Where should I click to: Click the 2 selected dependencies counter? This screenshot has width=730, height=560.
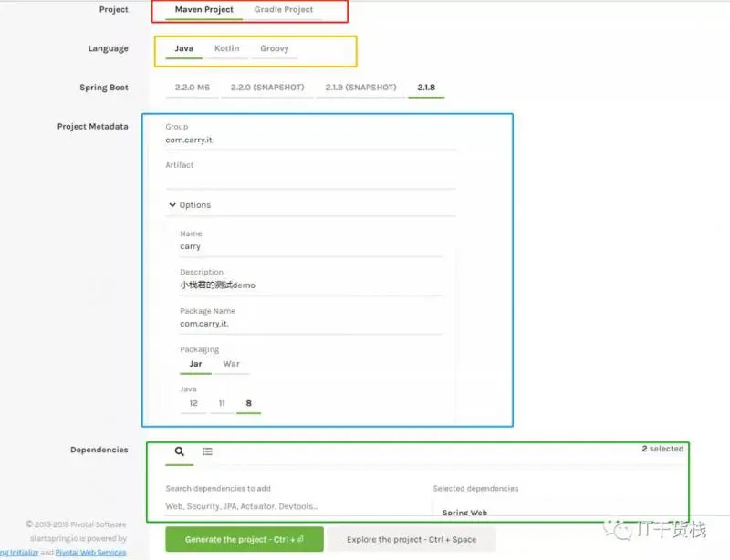pyautogui.click(x=662, y=449)
